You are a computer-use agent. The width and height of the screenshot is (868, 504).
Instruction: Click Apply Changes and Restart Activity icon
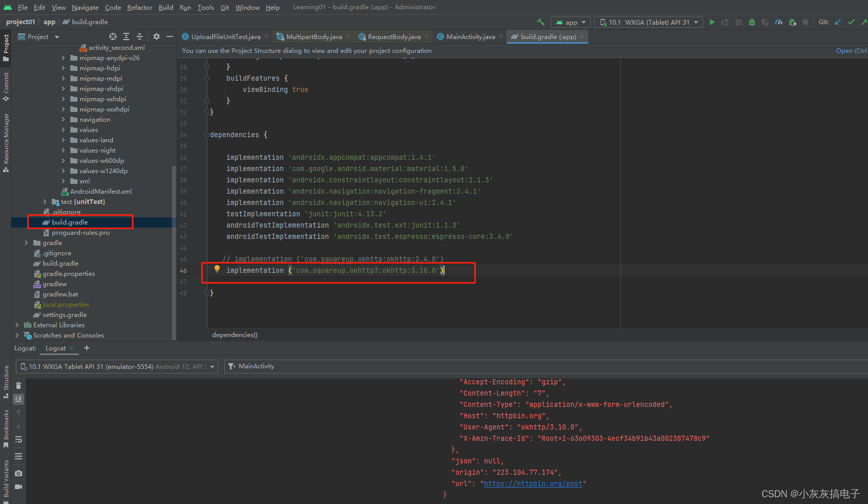click(725, 22)
